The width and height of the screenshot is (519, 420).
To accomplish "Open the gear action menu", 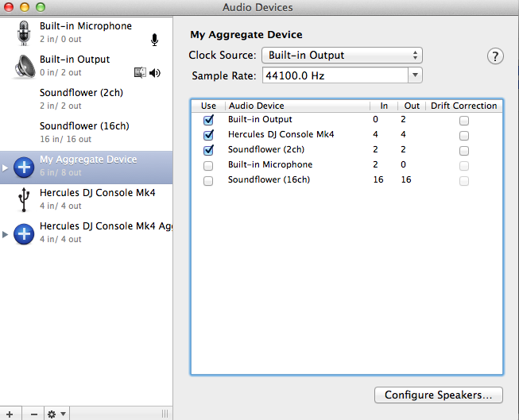I will click(56, 414).
